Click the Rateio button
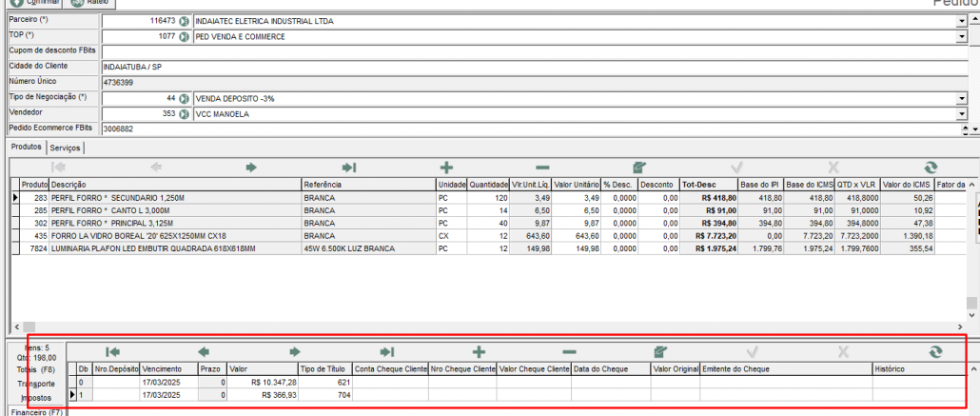Image resolution: width=980 pixels, height=416 pixels. [x=89, y=3]
